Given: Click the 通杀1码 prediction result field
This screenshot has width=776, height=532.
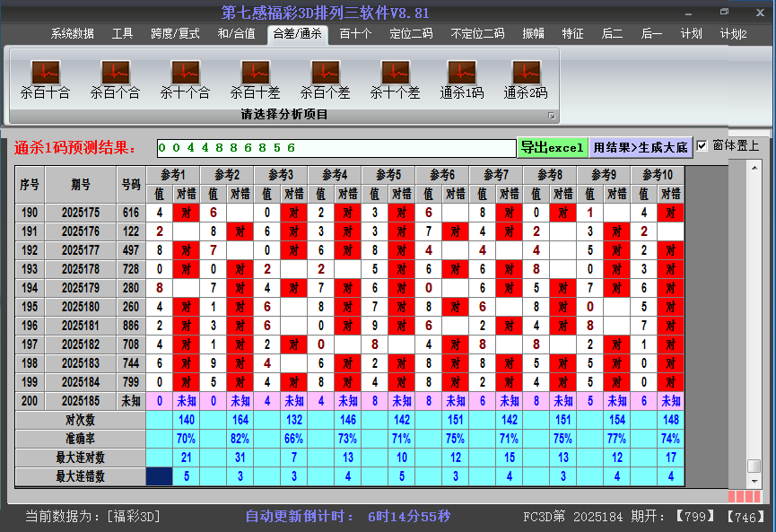Looking at the screenshot, I should pos(336,148).
